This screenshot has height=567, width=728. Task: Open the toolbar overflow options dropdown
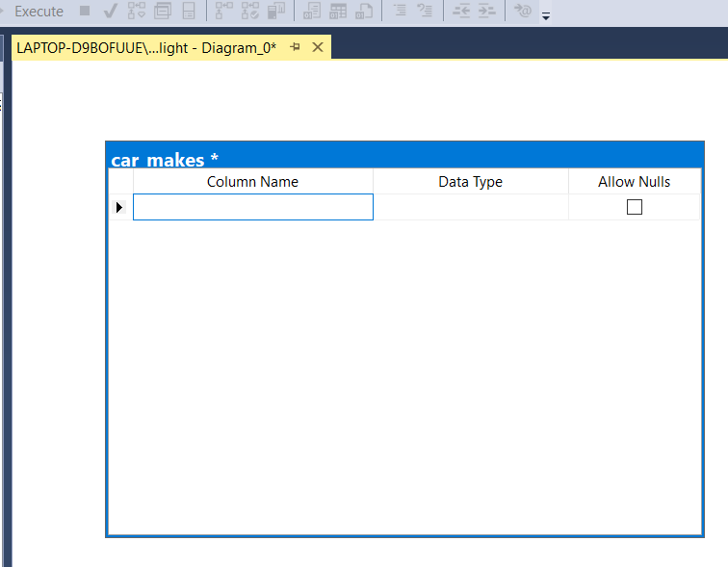pos(547,16)
